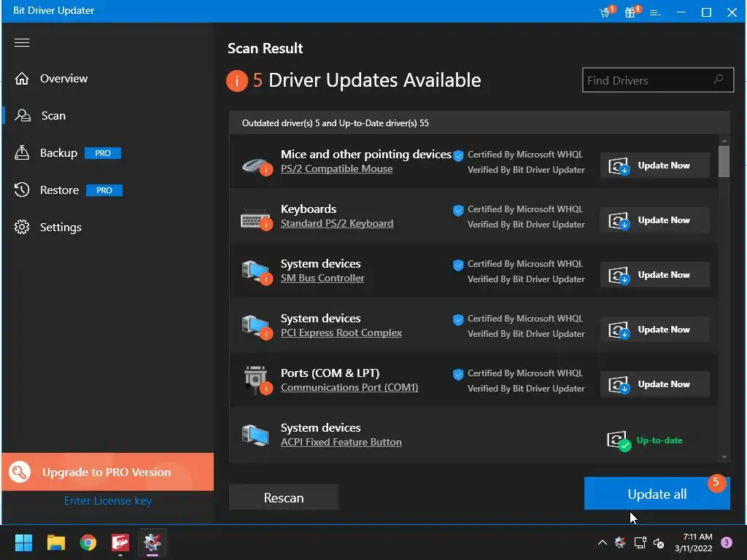The width and height of the screenshot is (747, 560).
Task: Open File Explorer from the taskbar
Action: click(55, 542)
